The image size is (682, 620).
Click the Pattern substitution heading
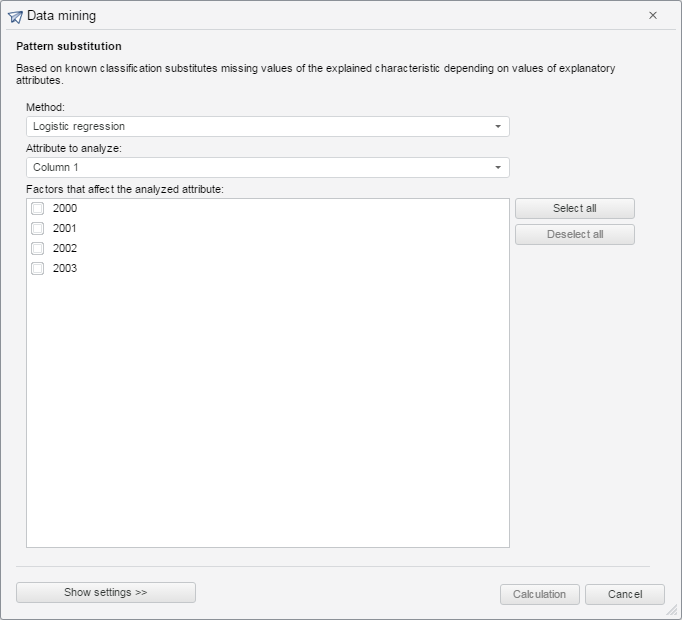pyautogui.click(x=69, y=47)
